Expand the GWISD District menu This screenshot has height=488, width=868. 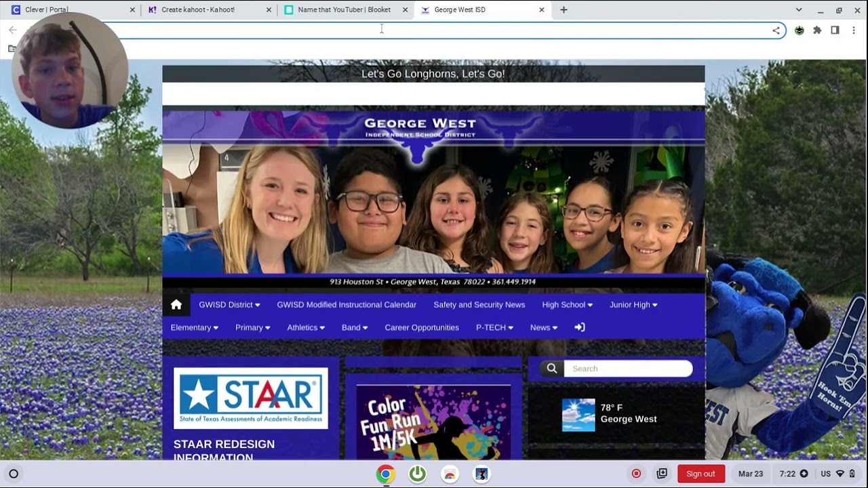coord(229,305)
